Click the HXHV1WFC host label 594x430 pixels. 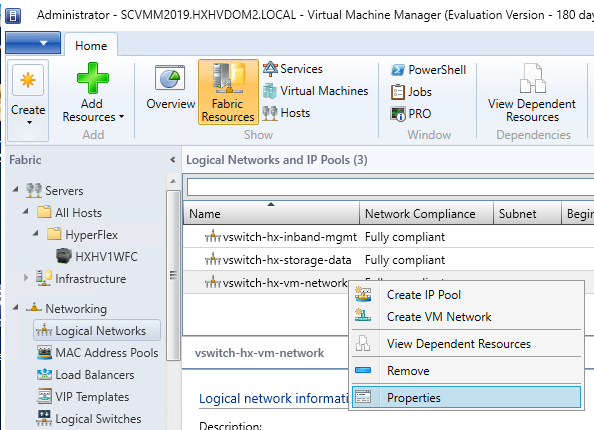tap(106, 256)
